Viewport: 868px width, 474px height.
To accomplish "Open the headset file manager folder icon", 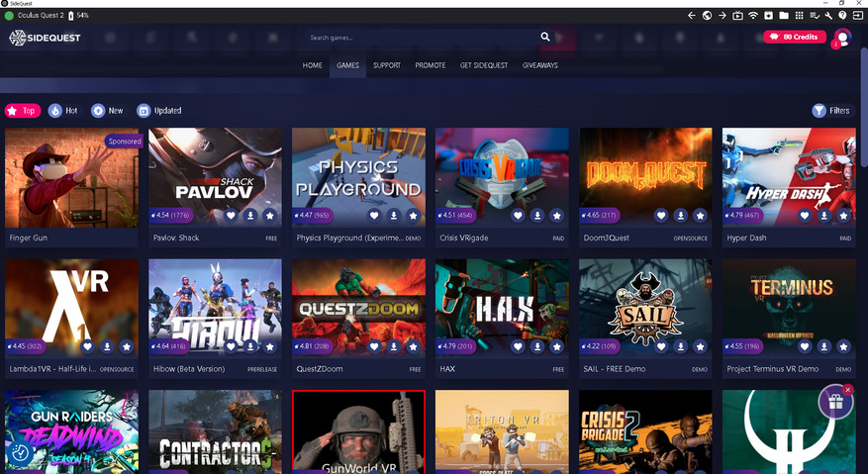I will (784, 16).
